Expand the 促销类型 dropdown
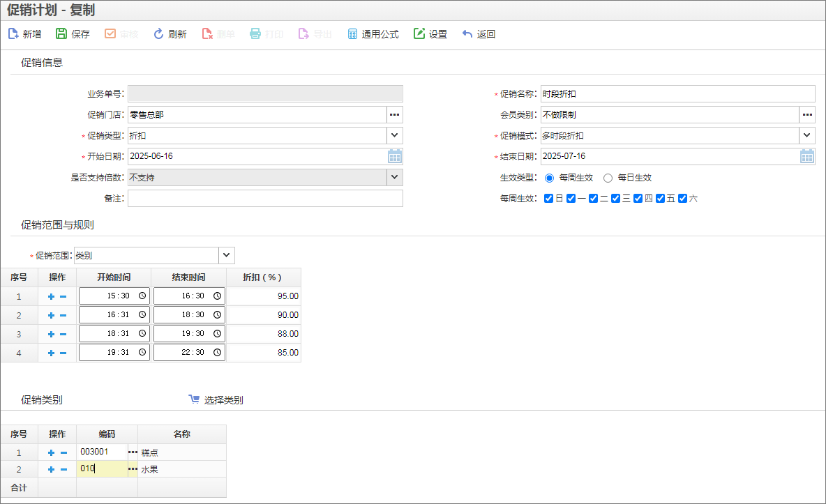 (x=395, y=135)
